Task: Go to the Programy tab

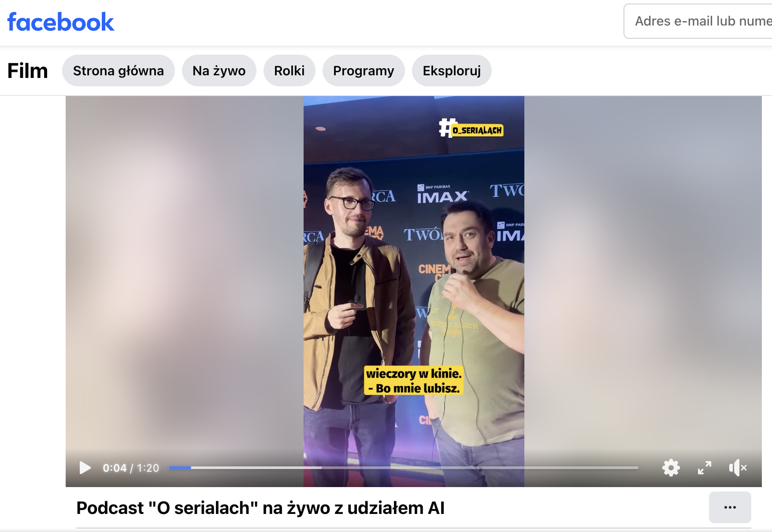Action: click(364, 70)
